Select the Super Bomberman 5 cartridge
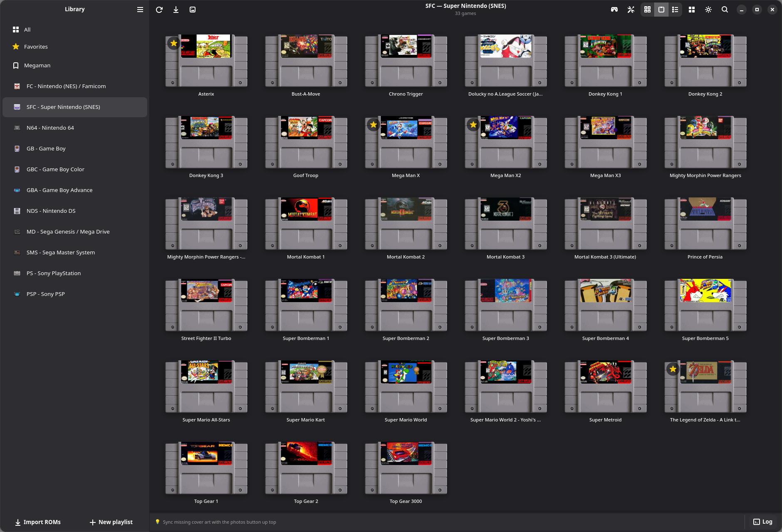 tap(705, 305)
